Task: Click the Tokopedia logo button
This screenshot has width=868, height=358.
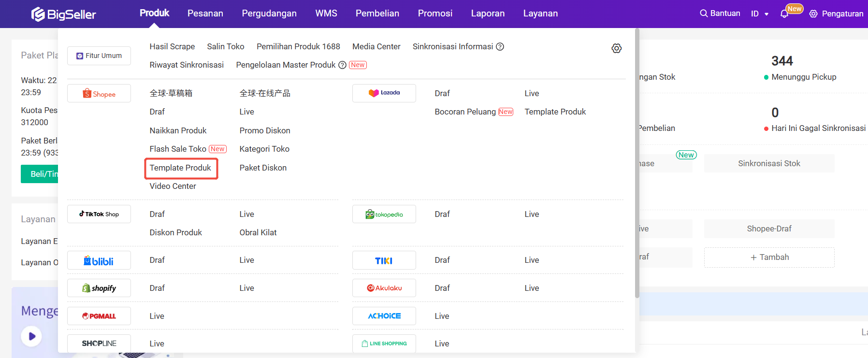Action: 384,214
